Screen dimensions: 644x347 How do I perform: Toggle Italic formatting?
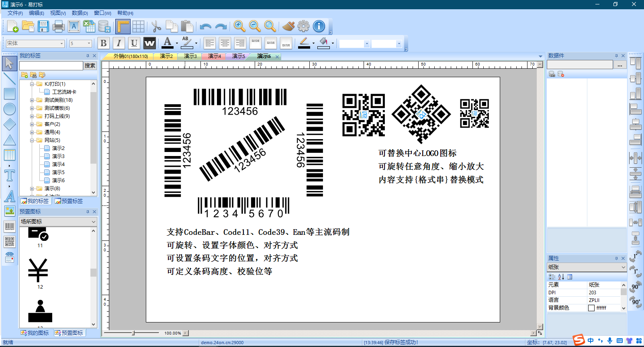pyautogui.click(x=119, y=43)
